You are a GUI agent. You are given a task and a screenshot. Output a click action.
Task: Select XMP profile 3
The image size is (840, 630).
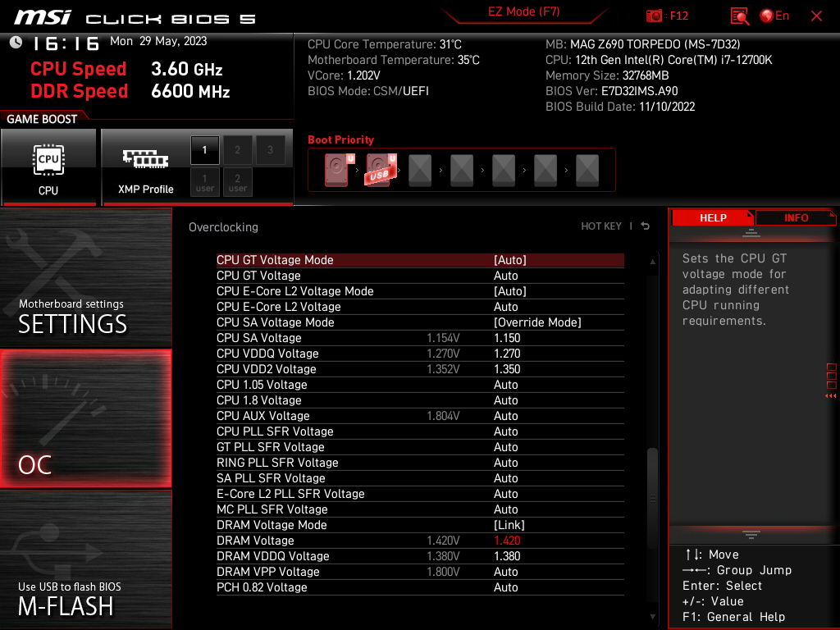270,150
